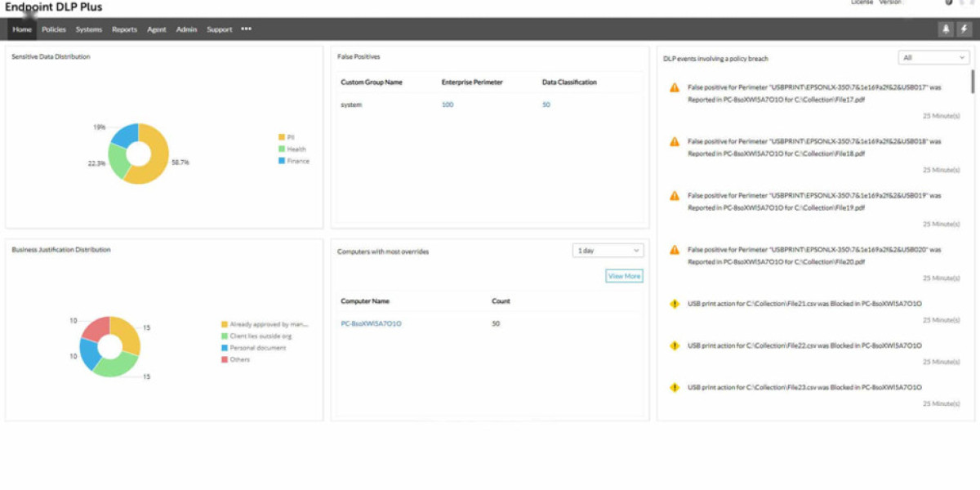Open the All filter dropdown for DLP events

[933, 58]
